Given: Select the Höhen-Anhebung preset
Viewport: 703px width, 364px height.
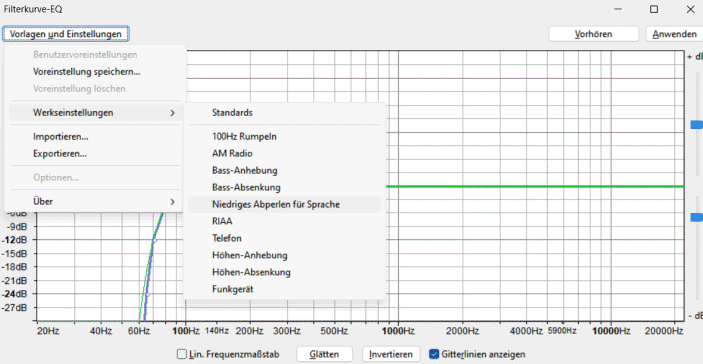Looking at the screenshot, I should (284, 256).
